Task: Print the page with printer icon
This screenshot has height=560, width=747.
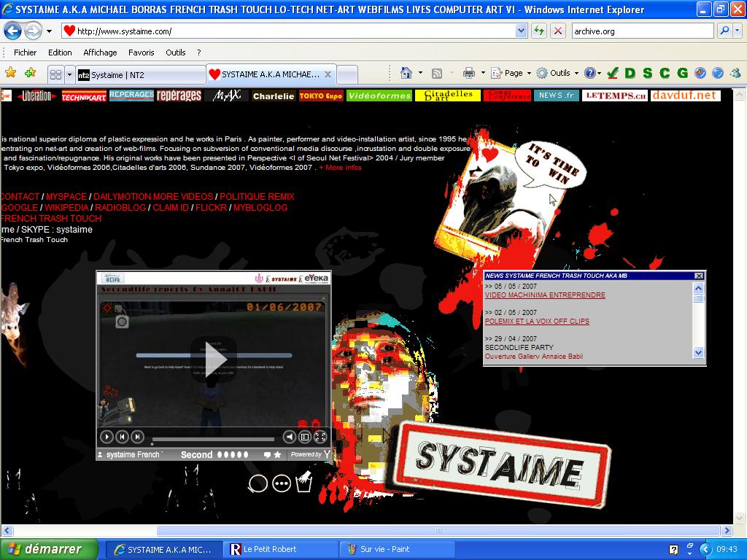Action: click(469, 73)
